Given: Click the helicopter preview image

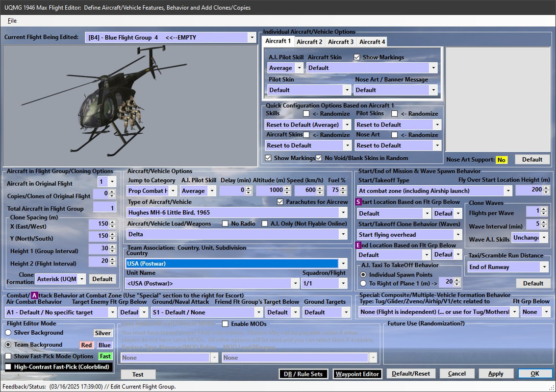Looking at the screenshot, I should coord(130,106).
